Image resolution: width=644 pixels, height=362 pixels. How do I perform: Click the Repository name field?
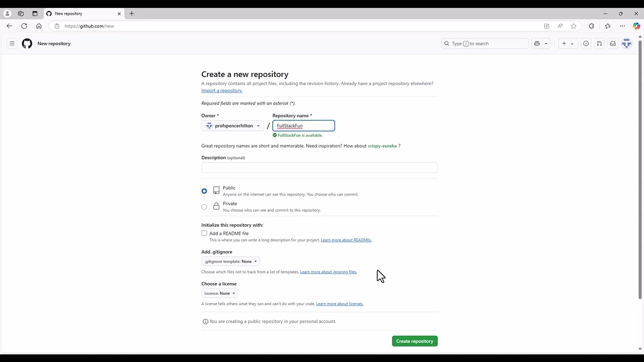(303, 126)
